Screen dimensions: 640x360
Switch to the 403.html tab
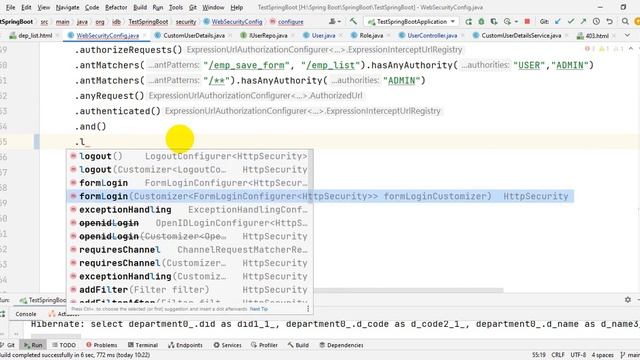[x=597, y=36]
